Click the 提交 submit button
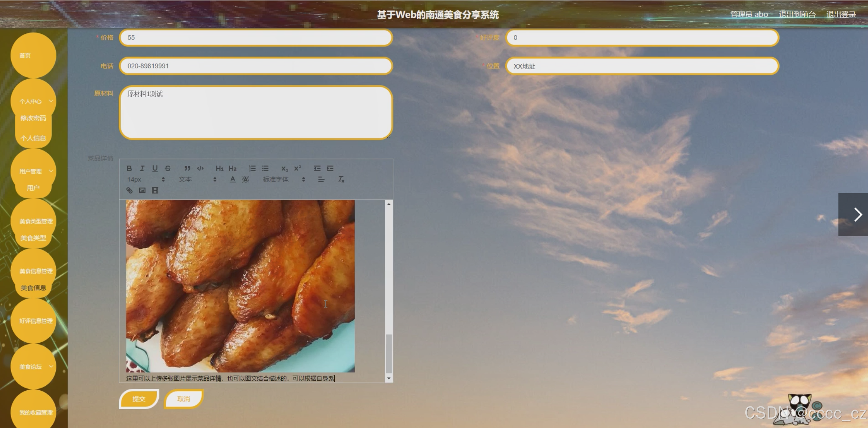Image resolution: width=868 pixels, height=428 pixels. point(139,399)
